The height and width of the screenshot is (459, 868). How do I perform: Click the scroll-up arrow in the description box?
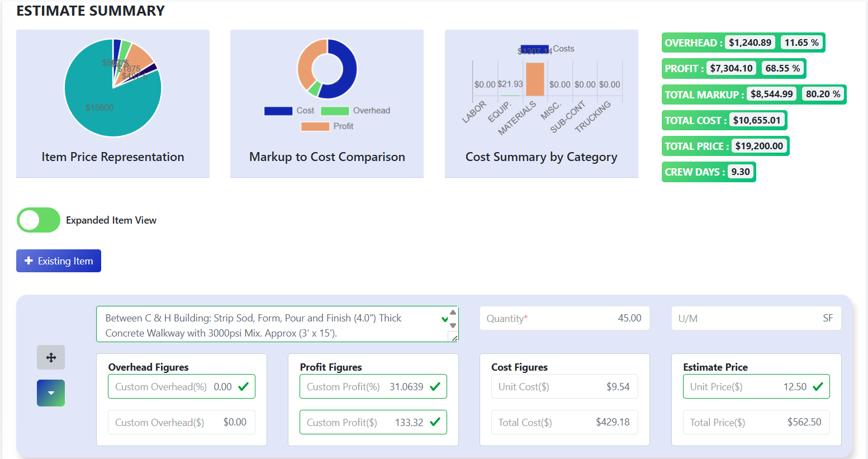[453, 311]
